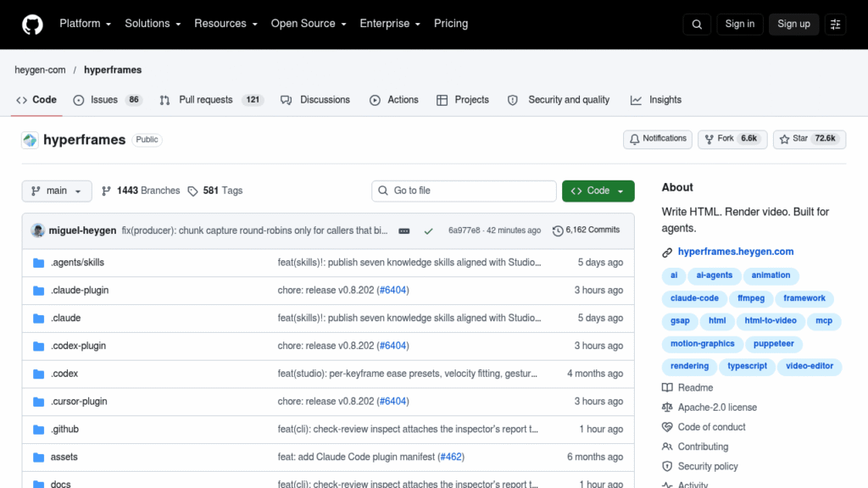The width and height of the screenshot is (868, 488).
Task: Click the .agents/skills folder icon
Action: (x=38, y=263)
